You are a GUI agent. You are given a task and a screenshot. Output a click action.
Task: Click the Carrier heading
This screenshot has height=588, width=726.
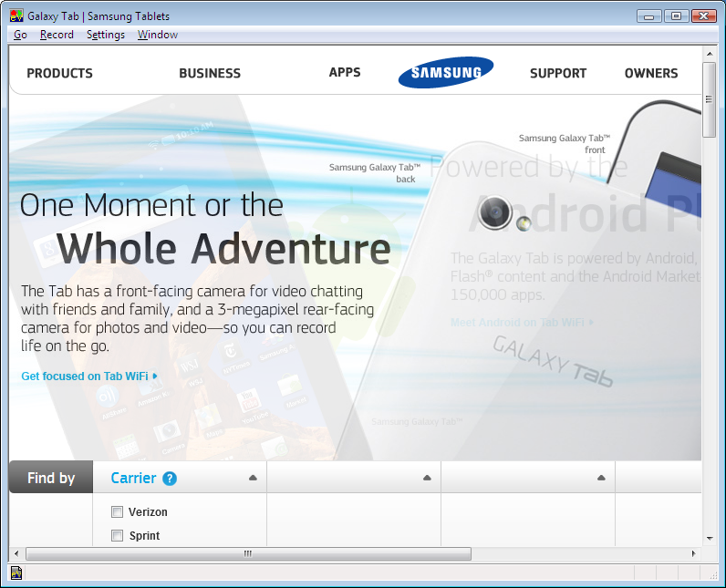tap(133, 478)
